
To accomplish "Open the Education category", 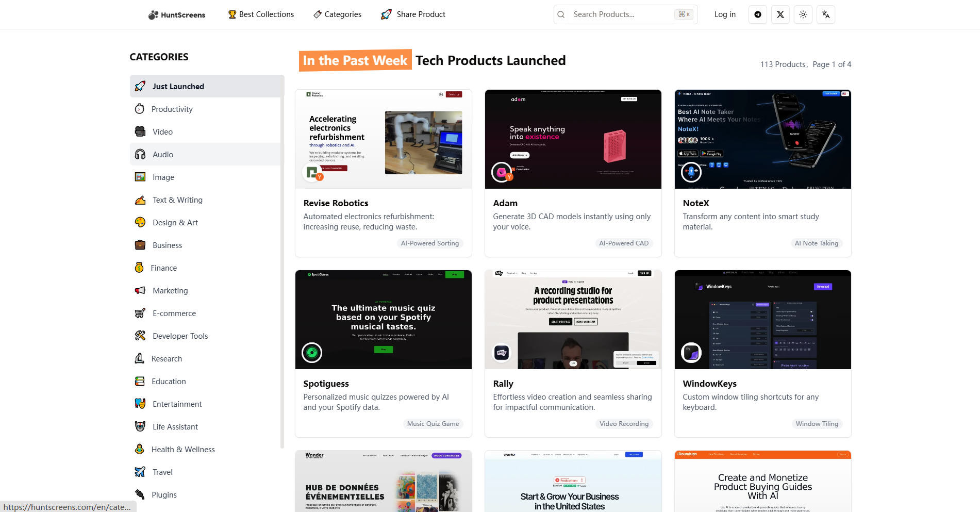I will 206,381.
